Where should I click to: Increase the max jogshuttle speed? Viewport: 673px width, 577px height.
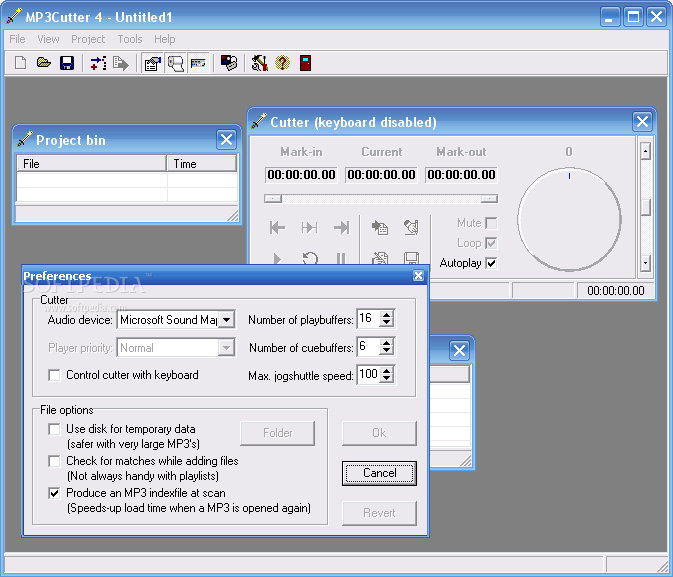tap(387, 371)
